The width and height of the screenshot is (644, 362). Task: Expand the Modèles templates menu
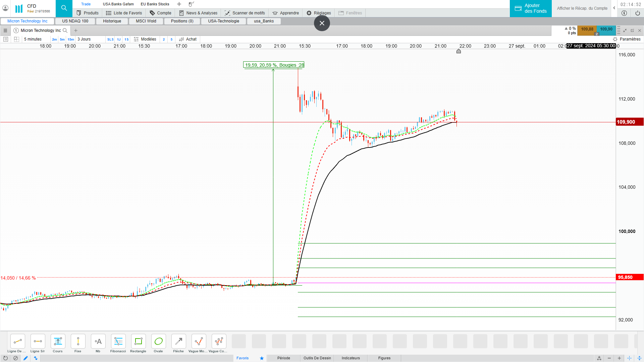(x=145, y=39)
